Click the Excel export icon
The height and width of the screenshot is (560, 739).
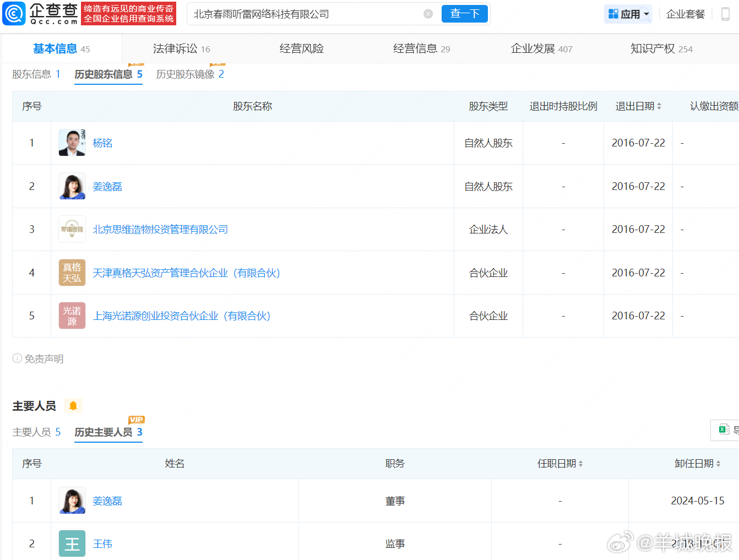coord(724,429)
